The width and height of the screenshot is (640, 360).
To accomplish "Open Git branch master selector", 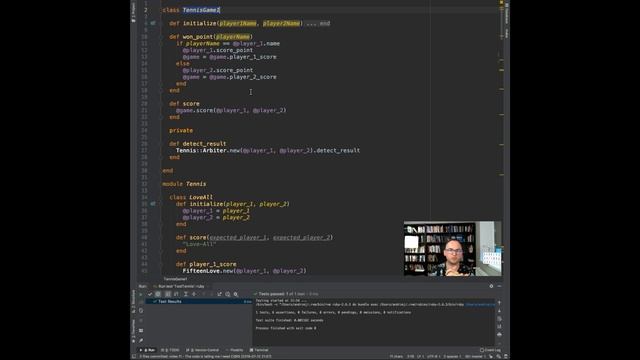I will [x=476, y=356].
